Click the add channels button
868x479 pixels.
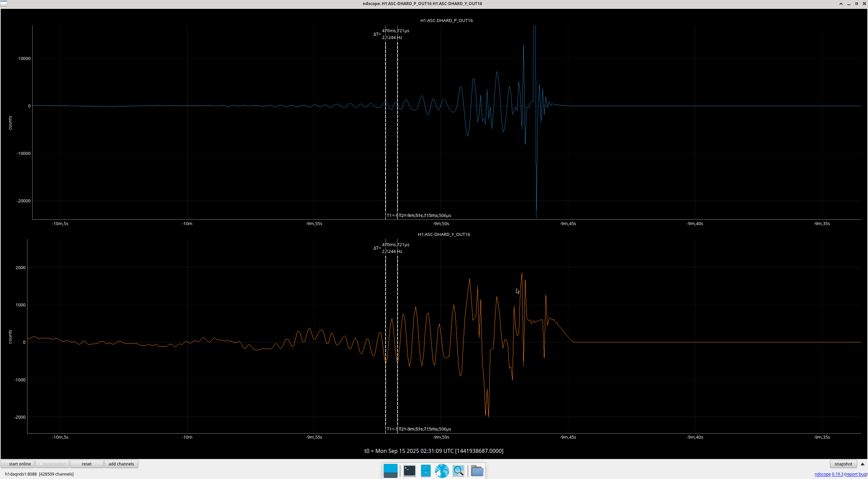121,464
